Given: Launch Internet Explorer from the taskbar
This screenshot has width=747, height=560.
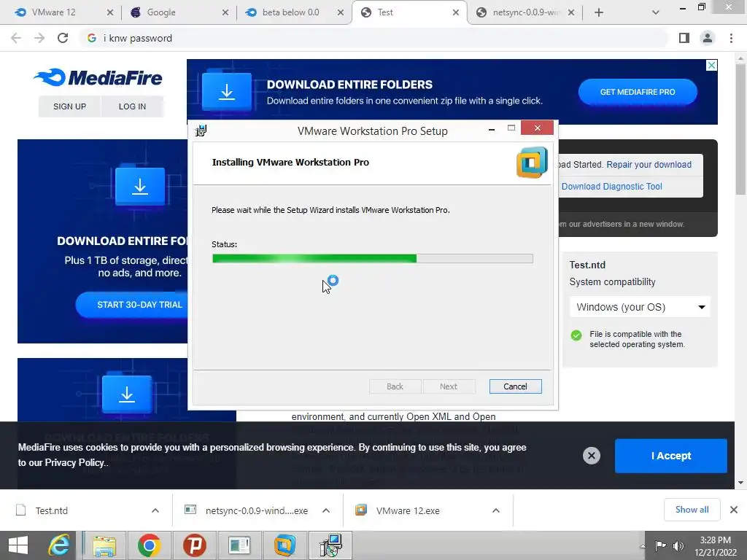Looking at the screenshot, I should coord(59,545).
